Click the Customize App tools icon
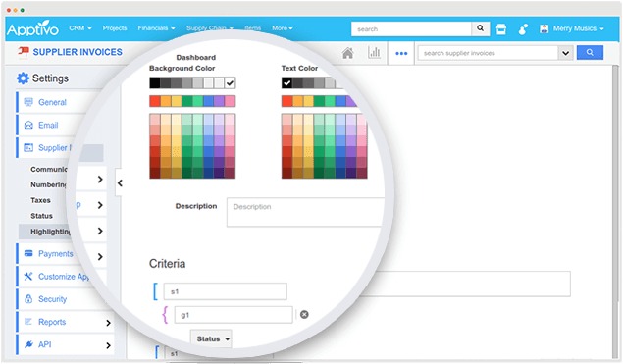 coord(28,276)
